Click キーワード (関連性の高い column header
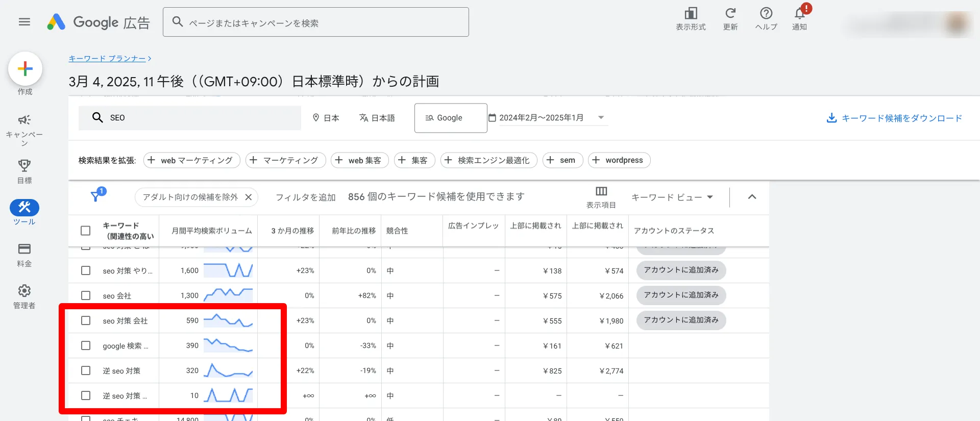 coord(128,231)
